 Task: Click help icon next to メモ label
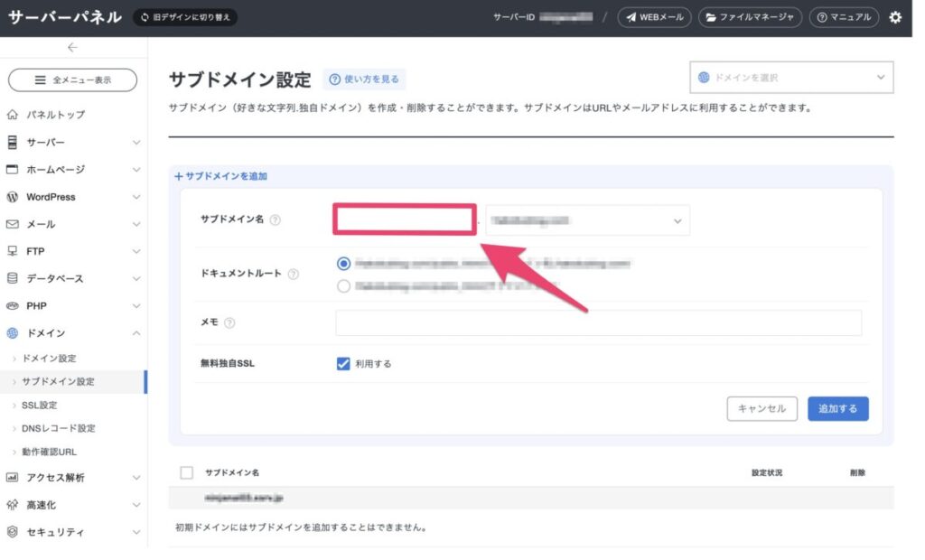coord(229,323)
